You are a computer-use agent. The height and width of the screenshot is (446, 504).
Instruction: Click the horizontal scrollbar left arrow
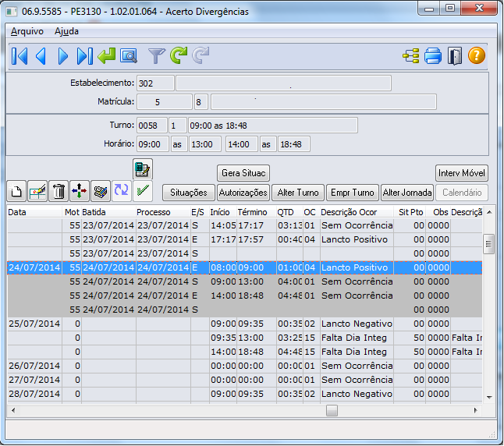tap(13, 410)
